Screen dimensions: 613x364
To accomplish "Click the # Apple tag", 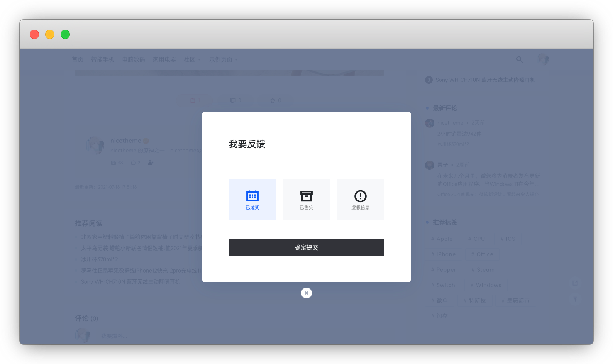I will [x=442, y=239].
